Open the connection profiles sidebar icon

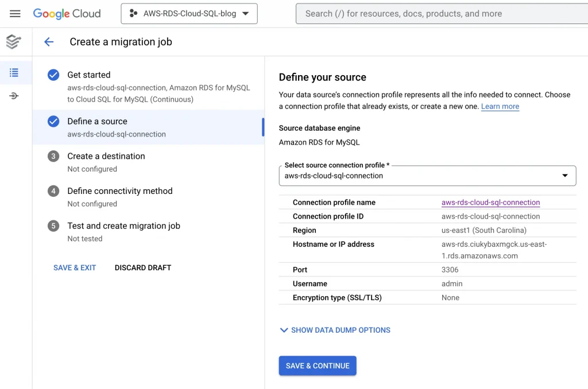click(x=14, y=96)
